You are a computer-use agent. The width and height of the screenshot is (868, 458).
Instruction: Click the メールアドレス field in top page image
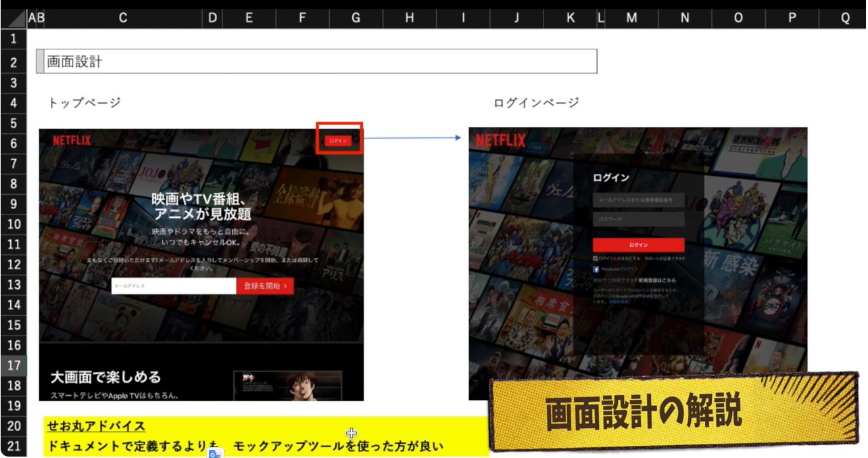[174, 286]
